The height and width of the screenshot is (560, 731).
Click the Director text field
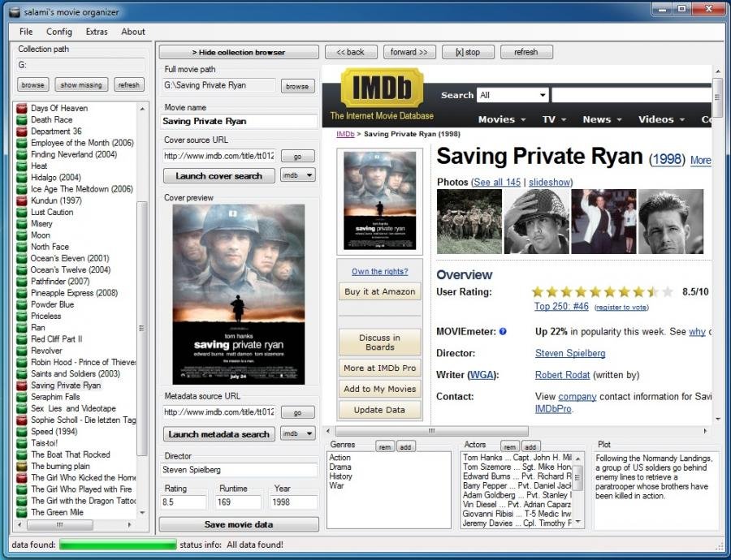tap(239, 470)
